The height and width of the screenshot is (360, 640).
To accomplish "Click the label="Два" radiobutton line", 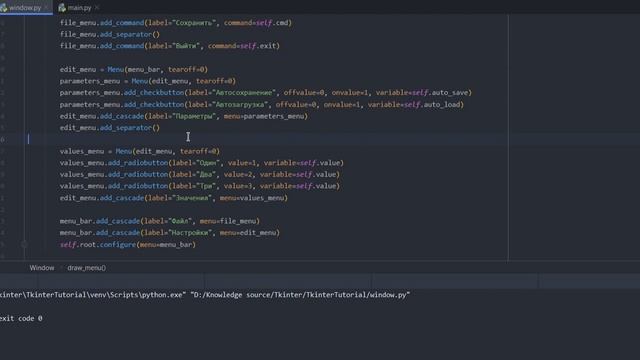I will tap(200, 174).
